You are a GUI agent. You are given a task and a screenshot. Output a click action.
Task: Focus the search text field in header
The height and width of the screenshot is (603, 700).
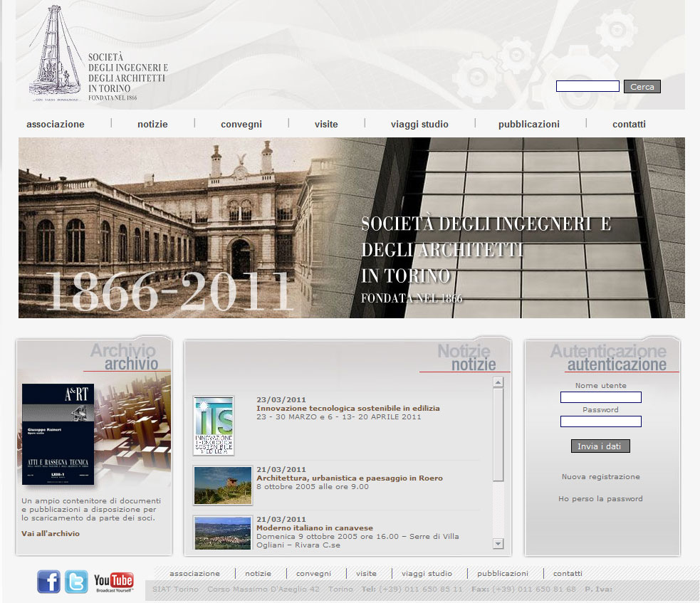point(587,86)
